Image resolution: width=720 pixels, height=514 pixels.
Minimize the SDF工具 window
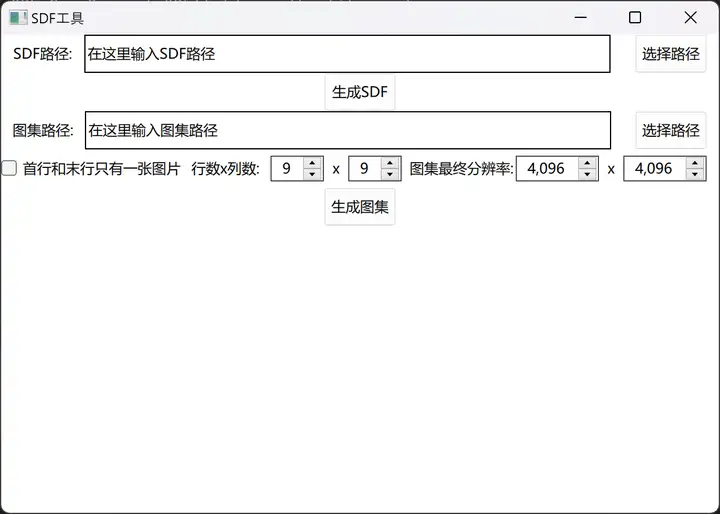[580, 17]
